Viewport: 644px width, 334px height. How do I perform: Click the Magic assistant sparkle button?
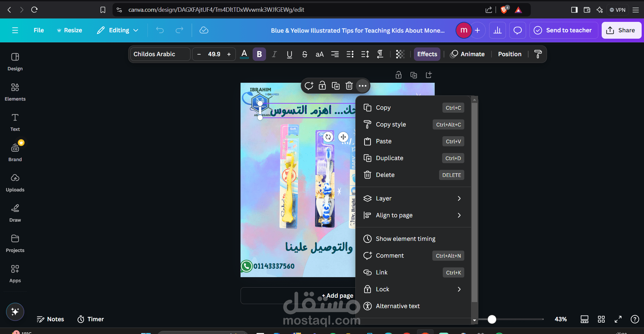tap(15, 311)
